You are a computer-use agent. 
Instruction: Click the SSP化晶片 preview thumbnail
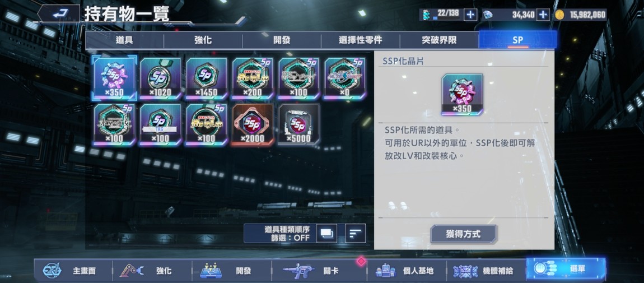click(462, 95)
